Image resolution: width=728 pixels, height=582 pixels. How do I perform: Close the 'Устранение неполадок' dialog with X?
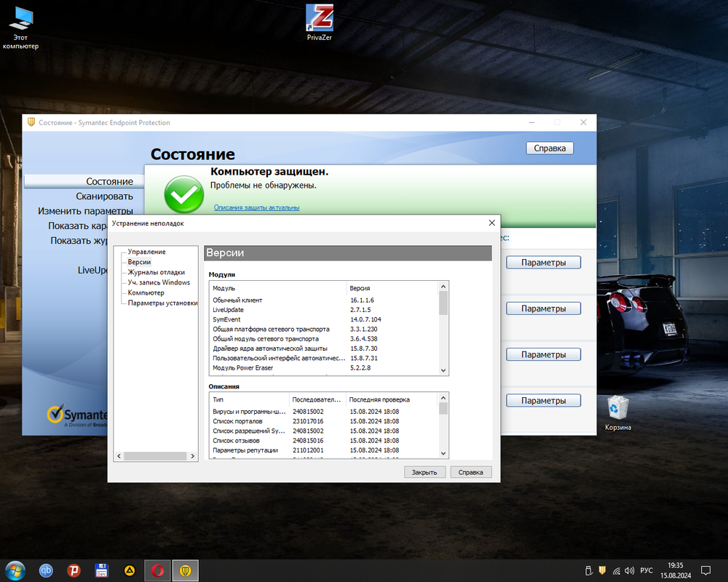(491, 223)
